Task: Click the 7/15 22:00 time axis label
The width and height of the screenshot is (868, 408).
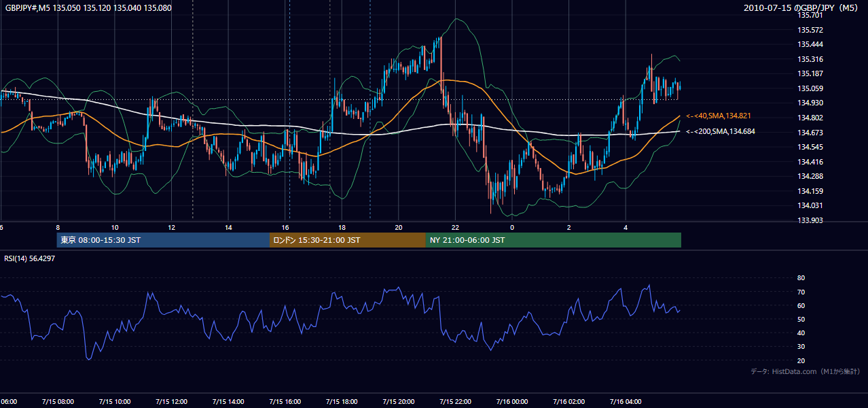Action: click(455, 402)
